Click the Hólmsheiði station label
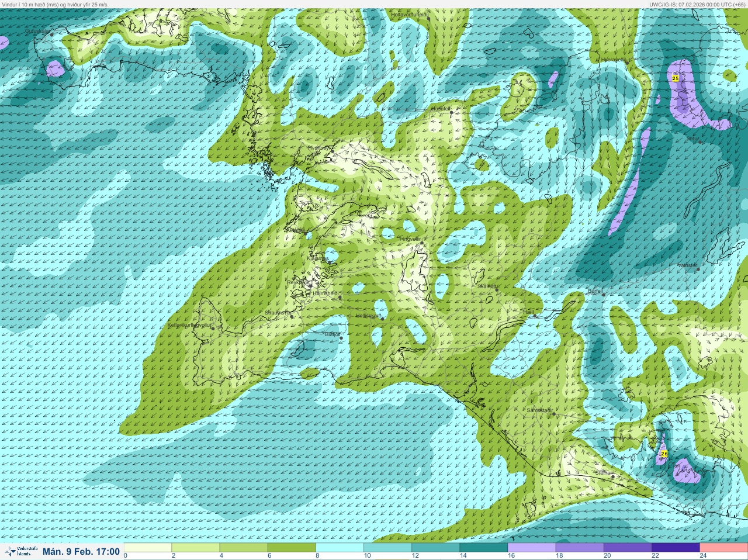 tap(325, 293)
